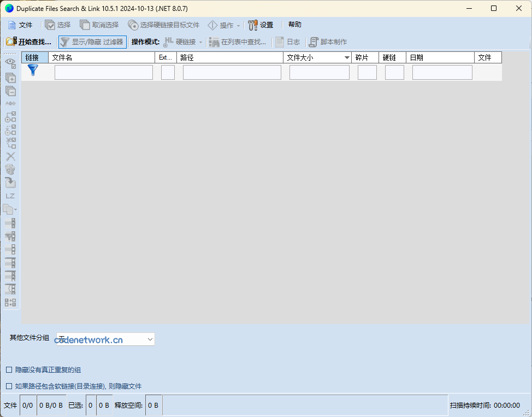This screenshot has height=417, width=532.
Task: Expand the 硬链接 operation mode dropdown
Action: tap(200, 42)
